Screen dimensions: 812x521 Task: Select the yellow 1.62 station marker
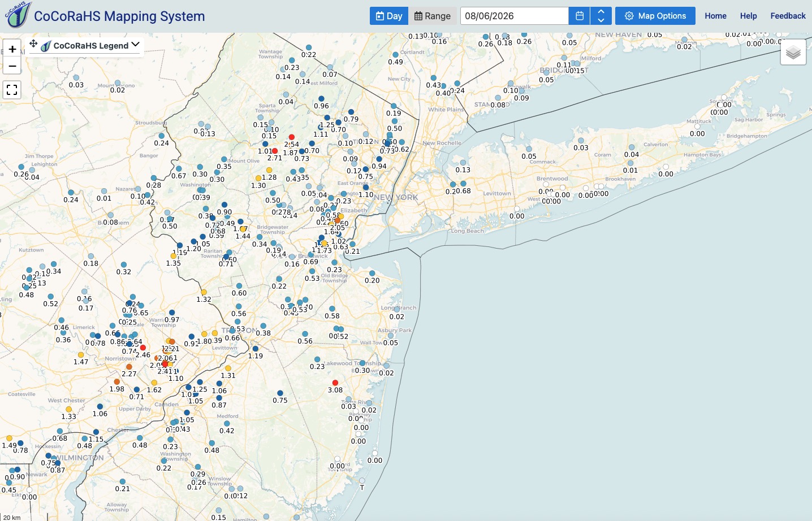[x=154, y=383]
